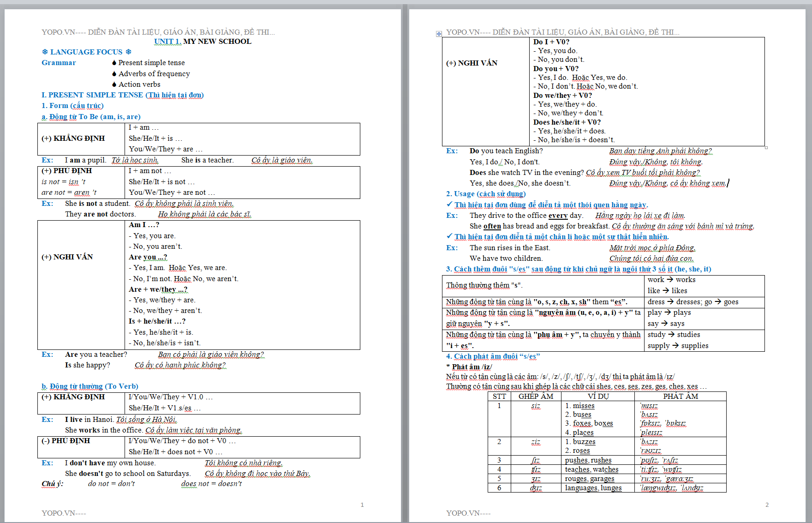Click "I/You/We/They + do not + V0 …"
The width and height of the screenshot is (812, 523).
182,441
